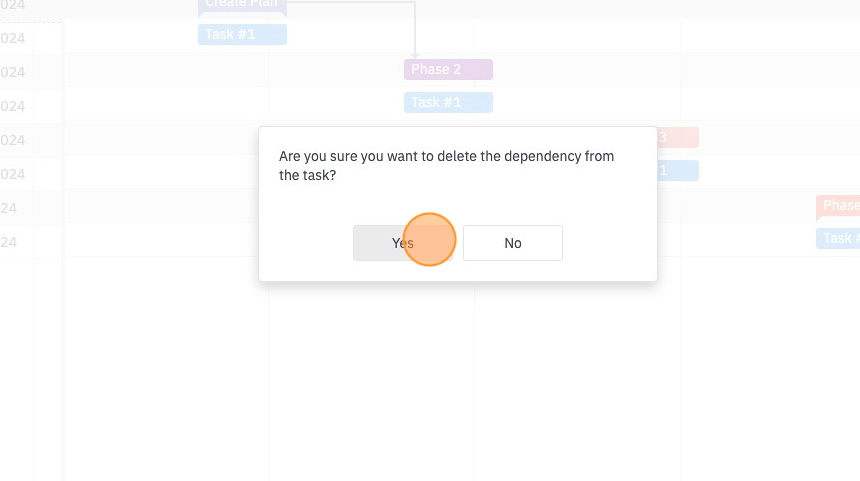
Task: Click the horizontal dependency line from Create Plan
Action: [x=351, y=2]
